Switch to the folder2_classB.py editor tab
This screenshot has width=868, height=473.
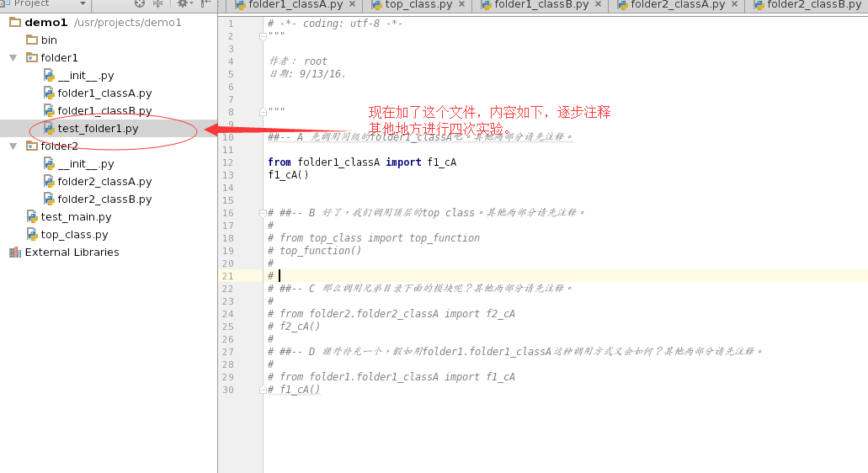pos(807,4)
